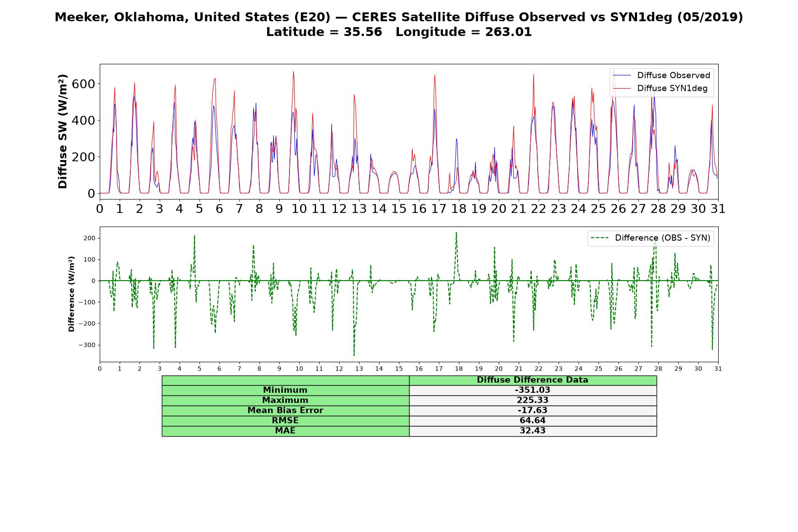Click the green dashed legend line sample
798x532 pixels.
coord(600,238)
